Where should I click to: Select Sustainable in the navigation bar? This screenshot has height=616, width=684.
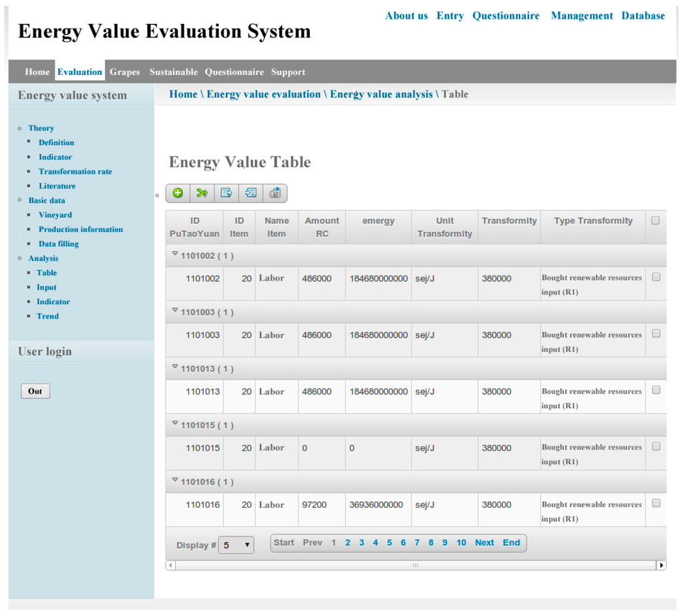(174, 72)
